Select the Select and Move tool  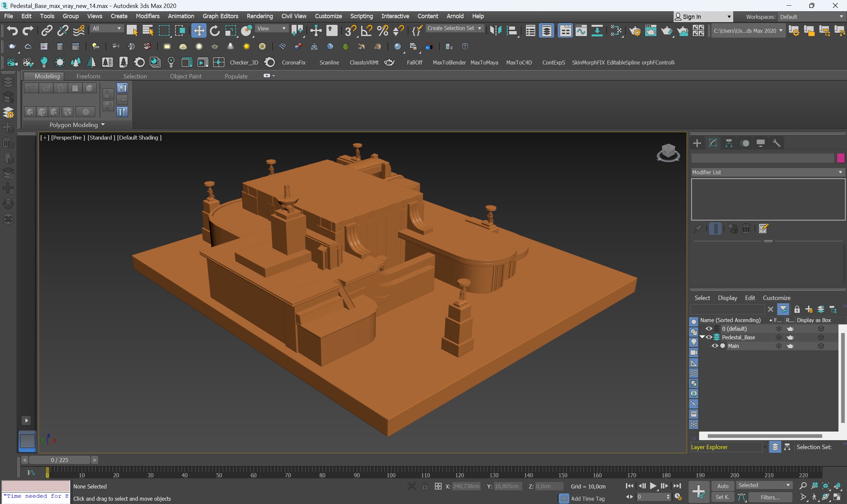(199, 31)
